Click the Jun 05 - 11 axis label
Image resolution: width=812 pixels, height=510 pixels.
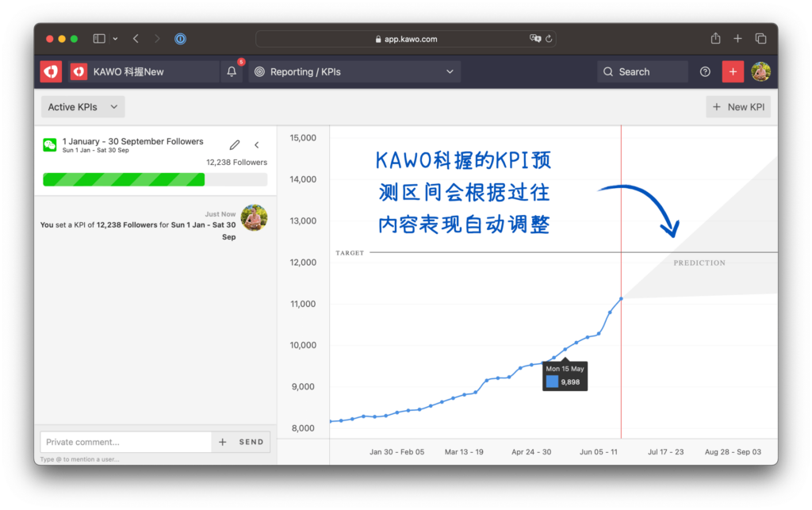point(598,451)
